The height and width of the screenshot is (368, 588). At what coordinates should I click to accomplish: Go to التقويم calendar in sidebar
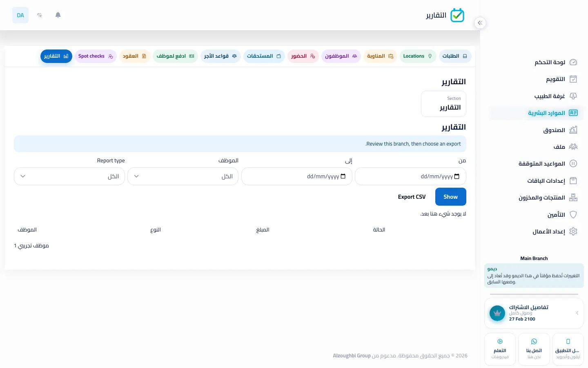click(x=561, y=79)
